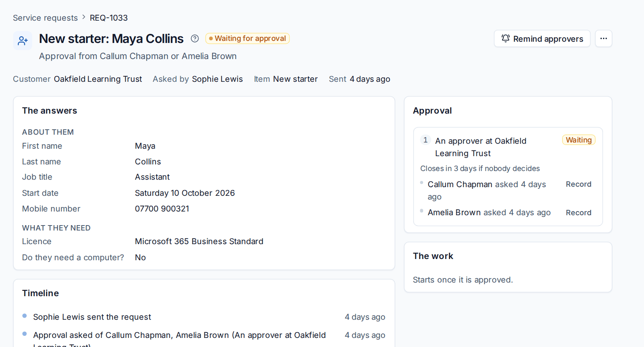Click 'Closes in 3 days if nobody decides'
This screenshot has height=347, width=644.
tap(480, 169)
